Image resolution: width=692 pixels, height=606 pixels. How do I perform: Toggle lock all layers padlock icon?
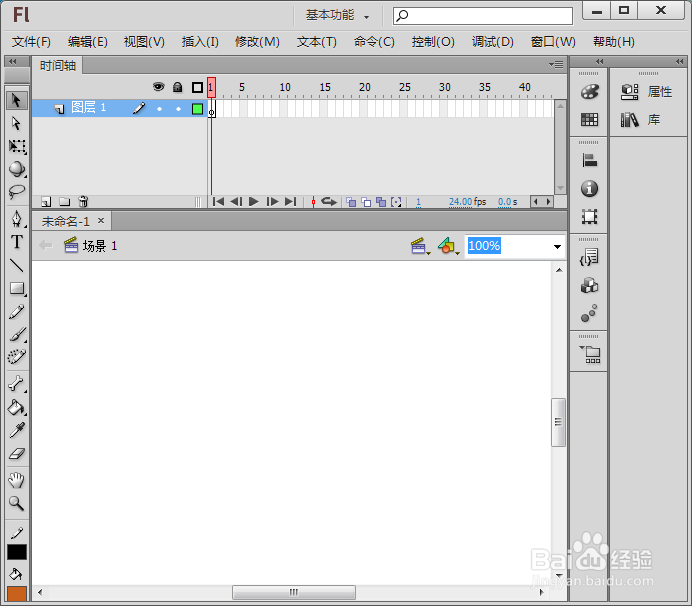177,87
